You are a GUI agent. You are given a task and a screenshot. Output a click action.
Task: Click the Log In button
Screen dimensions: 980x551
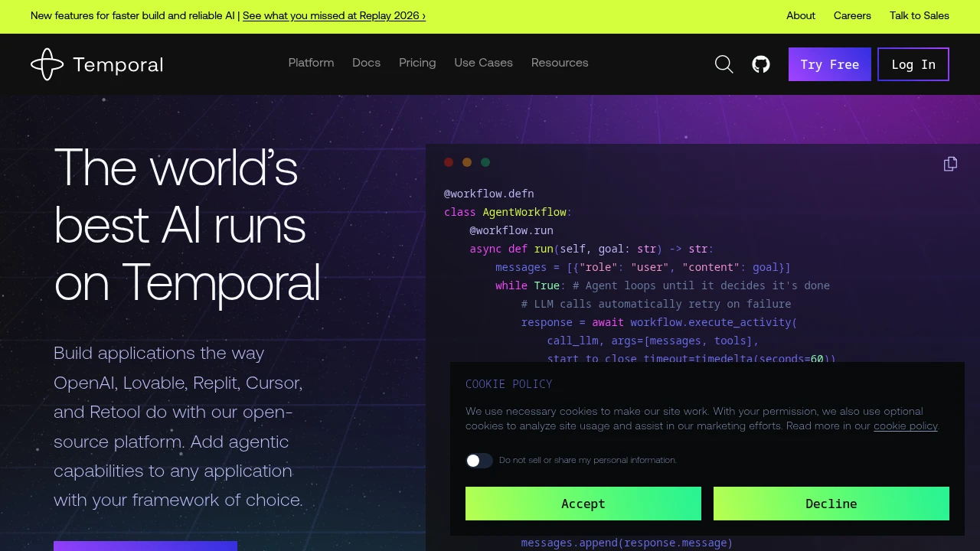coord(913,64)
